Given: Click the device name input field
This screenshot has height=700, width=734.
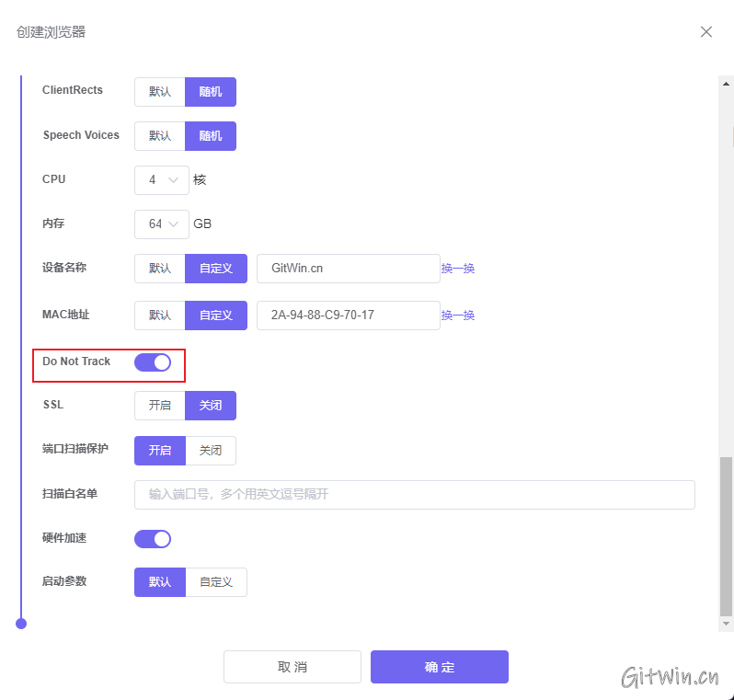Looking at the screenshot, I should point(349,269).
